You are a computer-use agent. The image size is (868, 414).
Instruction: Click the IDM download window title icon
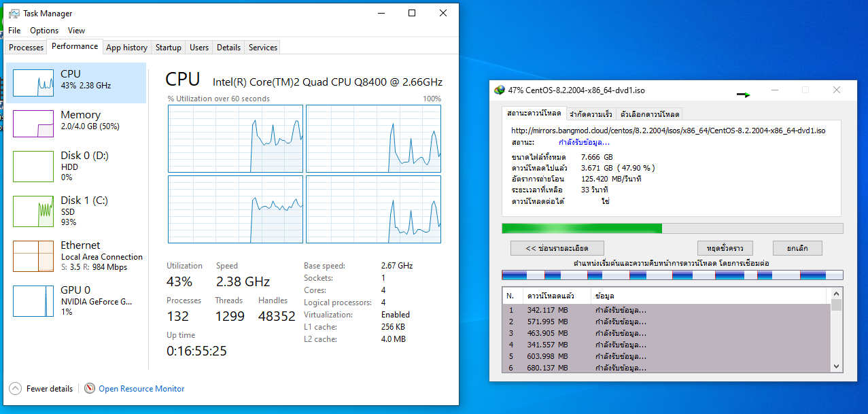point(500,90)
